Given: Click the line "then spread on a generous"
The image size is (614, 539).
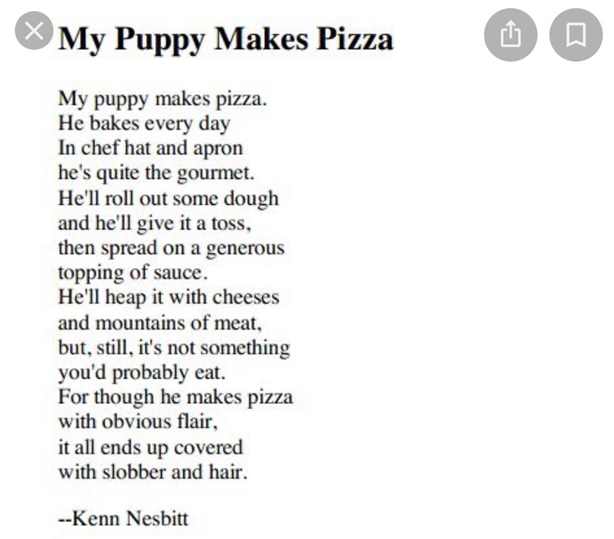Looking at the screenshot, I should pyautogui.click(x=171, y=248).
